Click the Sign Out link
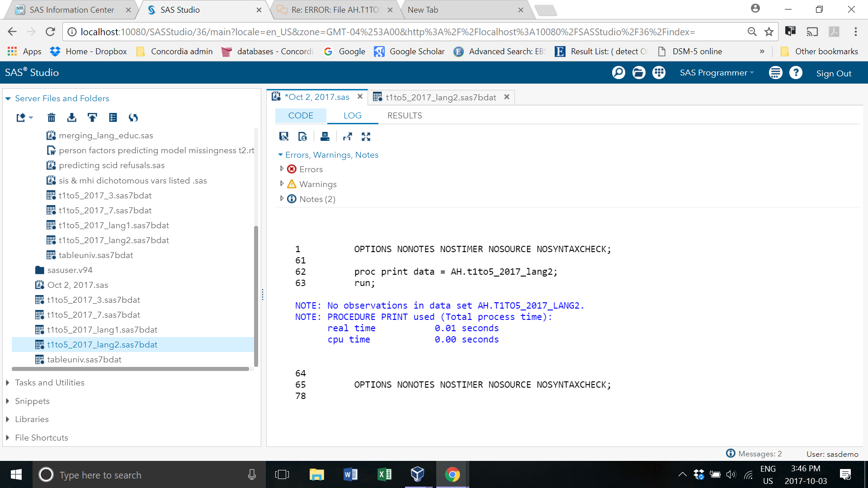868x488 pixels. tap(833, 73)
